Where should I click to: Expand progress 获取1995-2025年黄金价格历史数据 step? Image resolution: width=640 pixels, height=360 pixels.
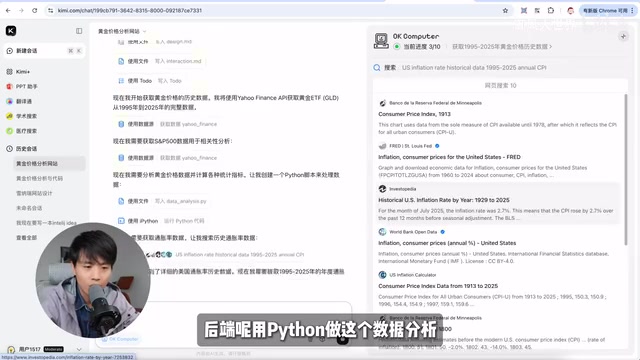tap(502, 47)
